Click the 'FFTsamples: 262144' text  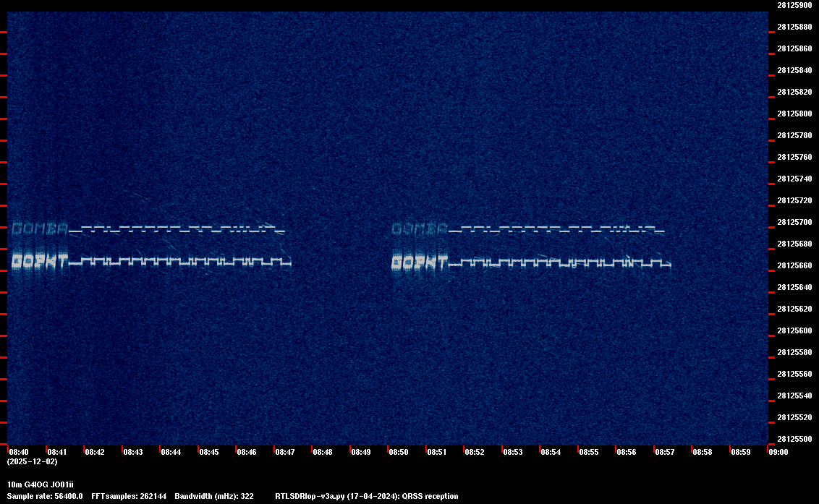pos(129,496)
